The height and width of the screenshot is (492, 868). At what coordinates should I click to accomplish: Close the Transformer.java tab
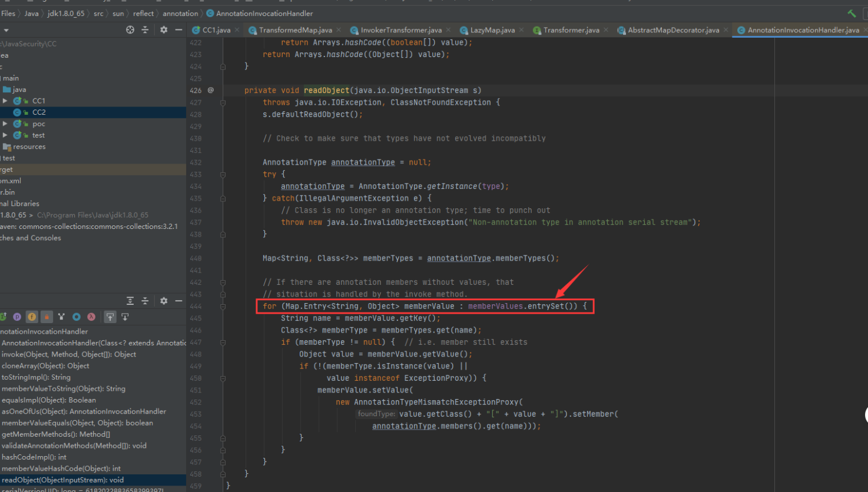(606, 30)
